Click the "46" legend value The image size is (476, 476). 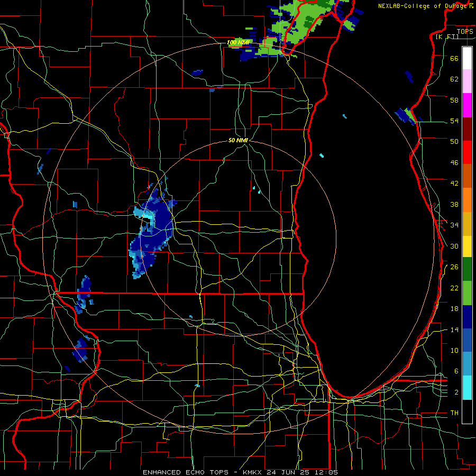coord(454,163)
